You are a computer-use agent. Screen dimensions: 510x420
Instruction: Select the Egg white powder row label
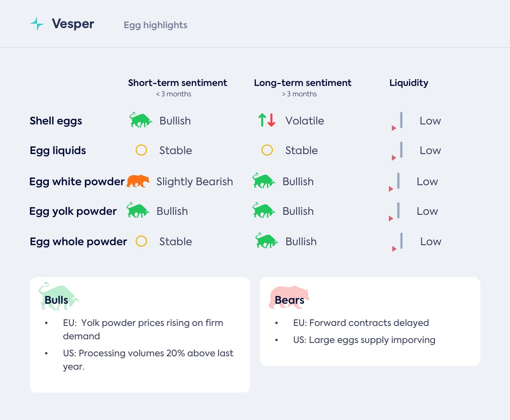pos(77,181)
